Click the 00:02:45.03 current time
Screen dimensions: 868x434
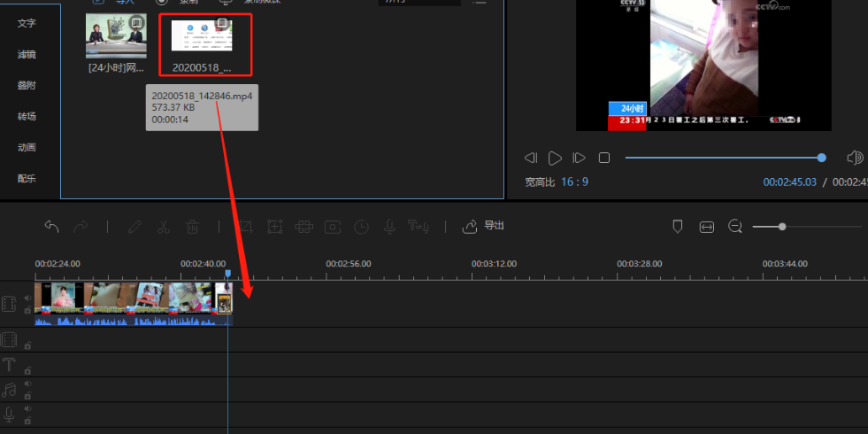[789, 182]
